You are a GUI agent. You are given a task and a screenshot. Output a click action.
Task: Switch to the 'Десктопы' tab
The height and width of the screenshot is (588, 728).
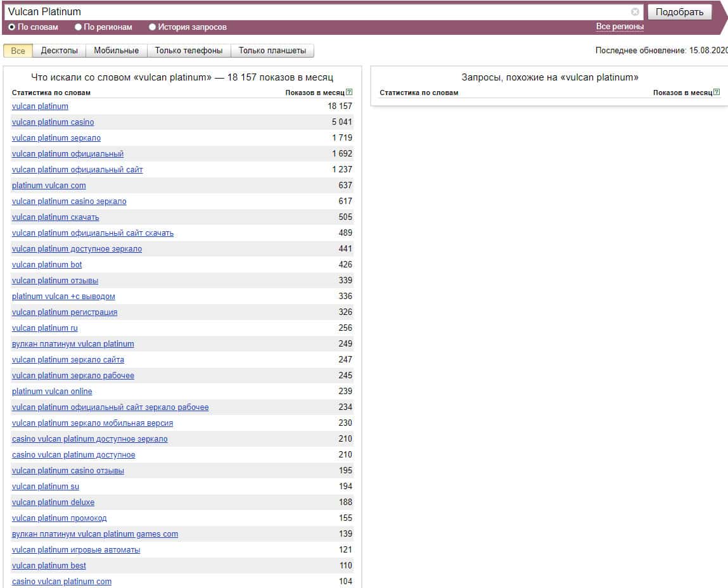(x=59, y=51)
